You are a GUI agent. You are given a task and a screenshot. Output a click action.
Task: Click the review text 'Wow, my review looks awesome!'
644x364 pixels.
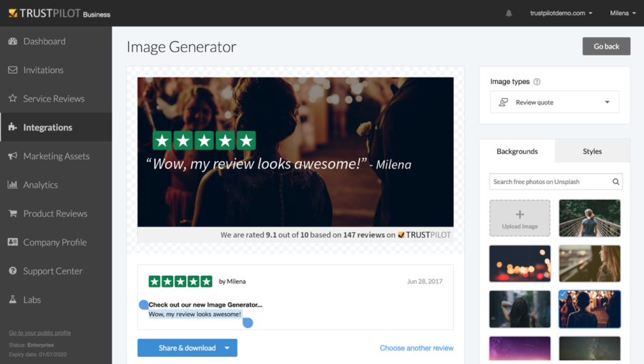195,315
